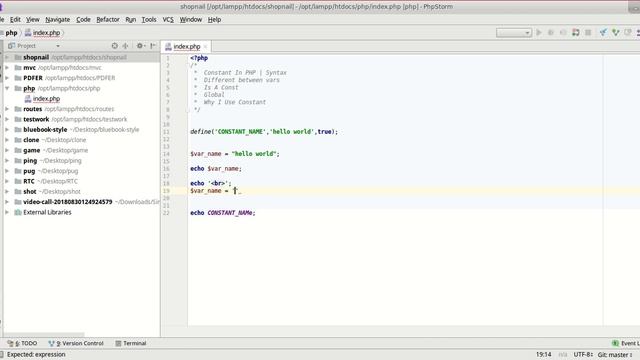Image resolution: width=640 pixels, height=360 pixels.
Task: Click the colored listen-for-debug-connections icon
Action: click(576, 32)
